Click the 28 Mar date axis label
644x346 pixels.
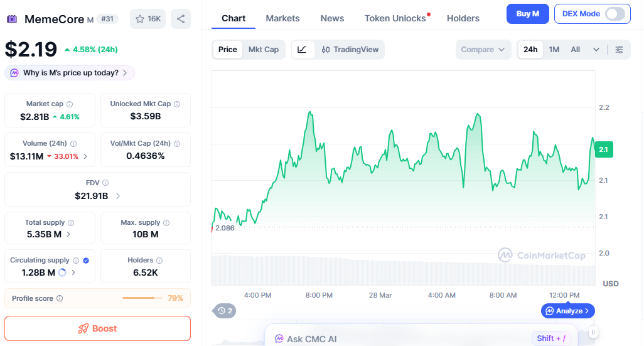tap(380, 296)
